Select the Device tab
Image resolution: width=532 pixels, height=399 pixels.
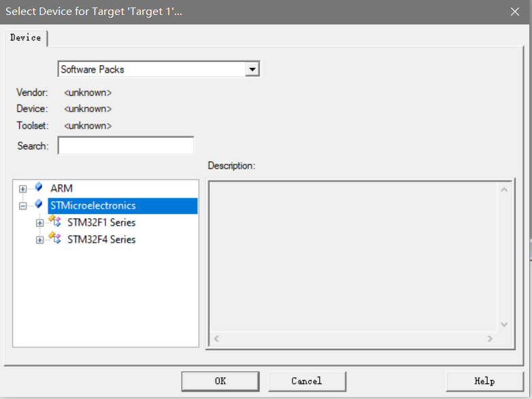(x=25, y=37)
